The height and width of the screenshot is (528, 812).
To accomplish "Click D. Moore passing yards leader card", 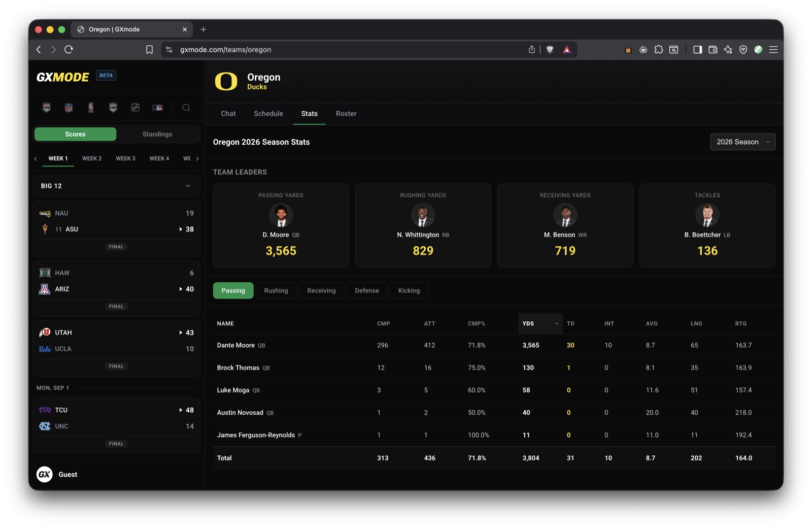I will tap(281, 225).
